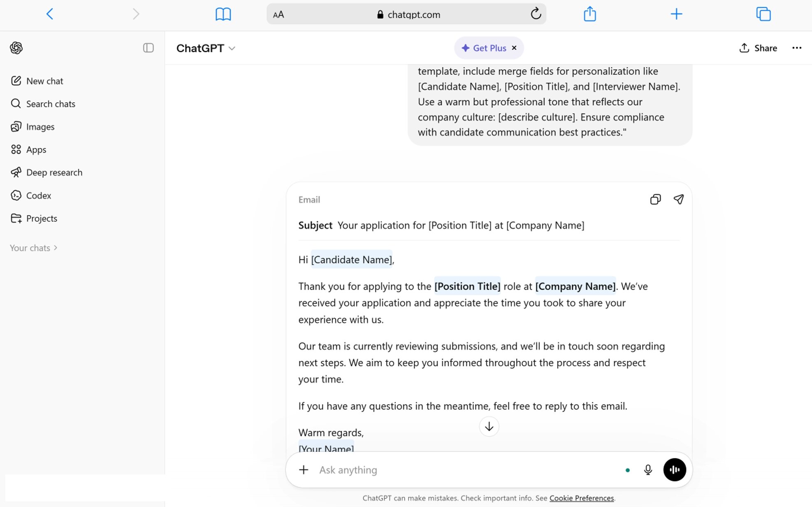Image resolution: width=812 pixels, height=507 pixels.
Task: Show Safari tab overview
Action: (763, 14)
